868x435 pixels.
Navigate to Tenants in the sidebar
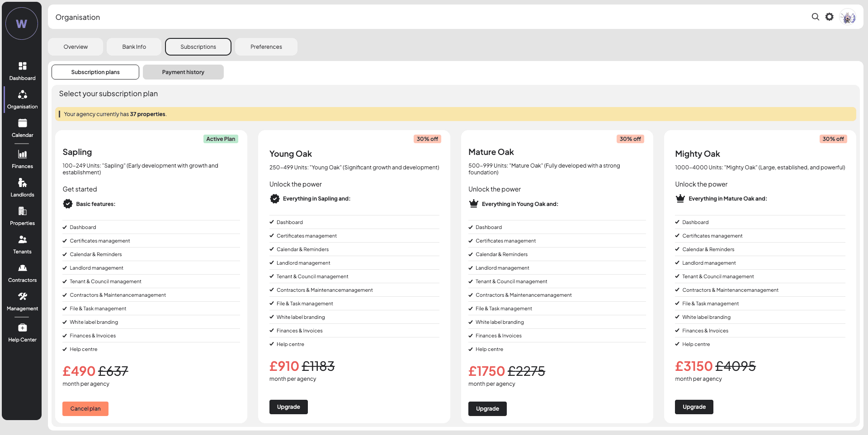[x=22, y=240]
